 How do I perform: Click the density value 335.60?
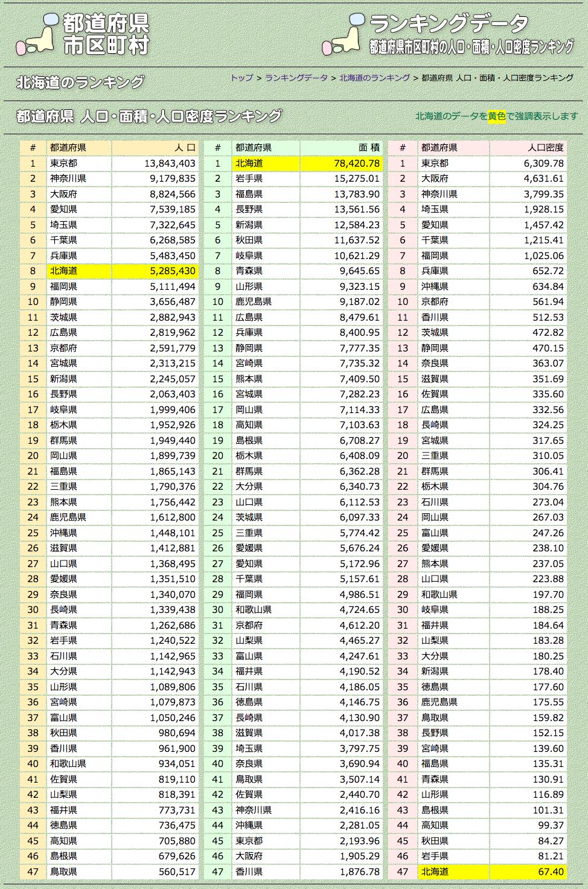pos(548,394)
